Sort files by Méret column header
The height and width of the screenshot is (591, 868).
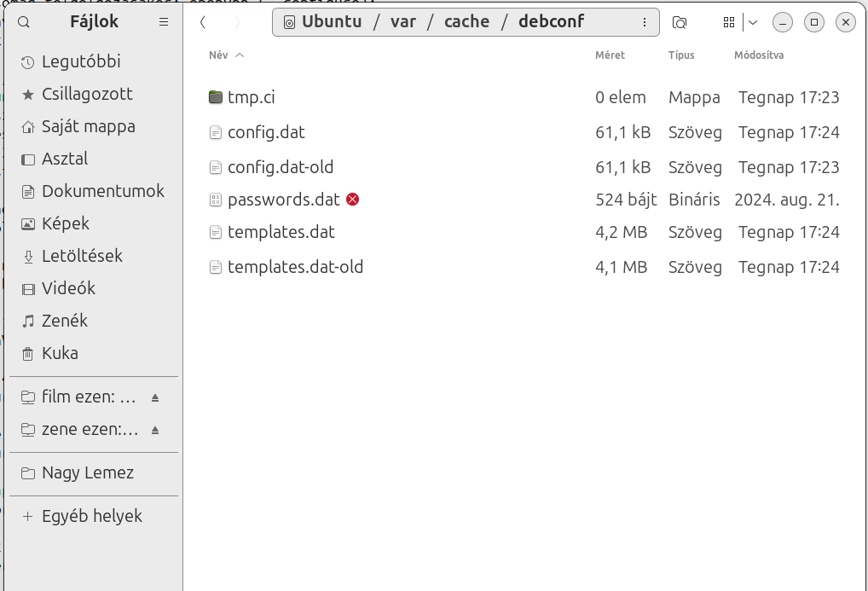point(610,55)
